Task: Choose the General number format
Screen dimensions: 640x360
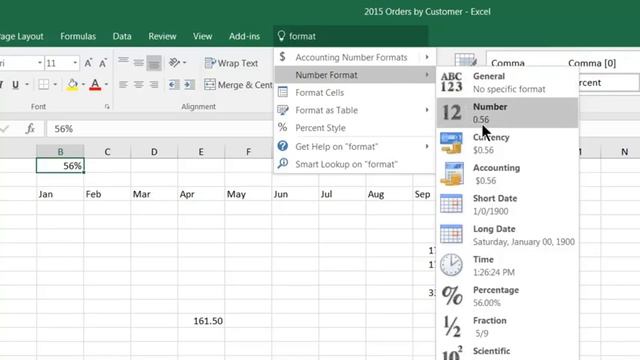Action: pyautogui.click(x=507, y=82)
